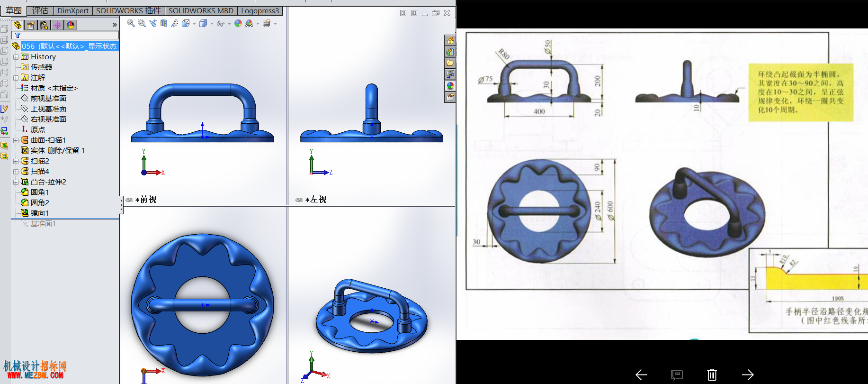Open the ConfigurationManager tab
868x384 pixels.
coord(44,25)
